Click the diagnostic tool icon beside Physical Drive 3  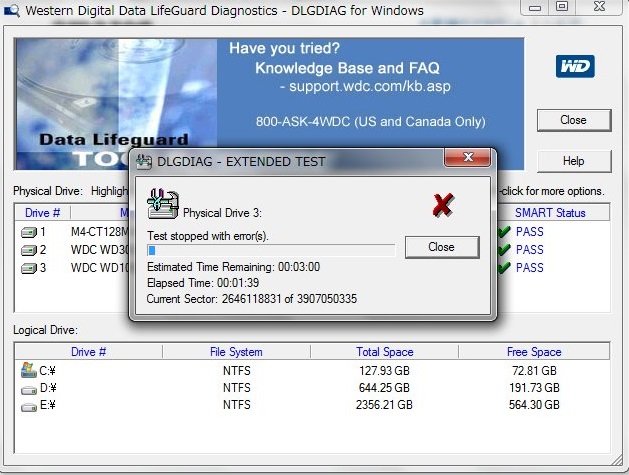pyautogui.click(x=162, y=203)
